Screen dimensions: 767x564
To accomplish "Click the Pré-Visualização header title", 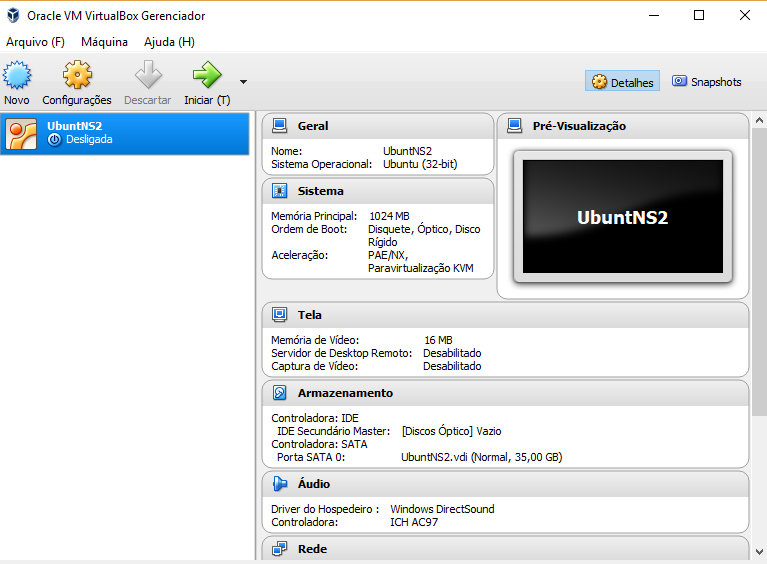I will point(579,126).
